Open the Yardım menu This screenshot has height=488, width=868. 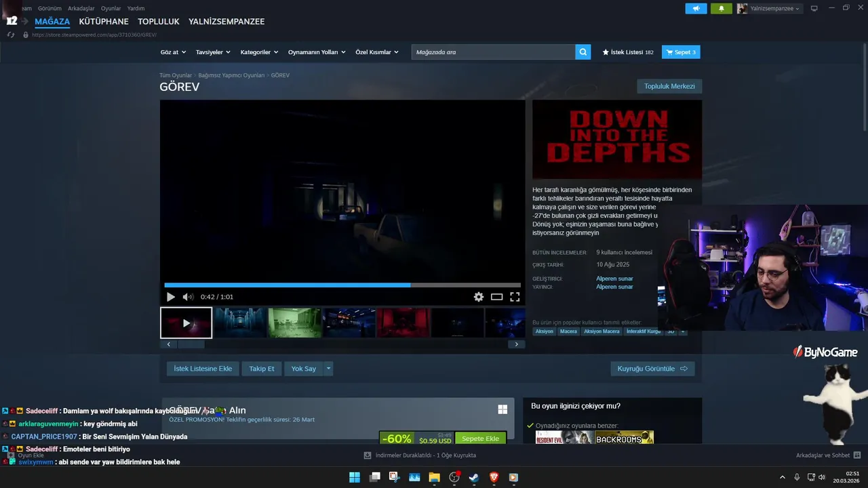(136, 9)
